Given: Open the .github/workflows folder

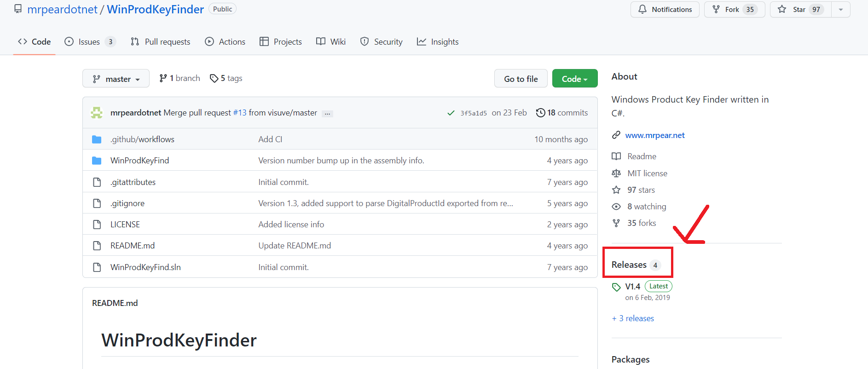Looking at the screenshot, I should point(142,139).
